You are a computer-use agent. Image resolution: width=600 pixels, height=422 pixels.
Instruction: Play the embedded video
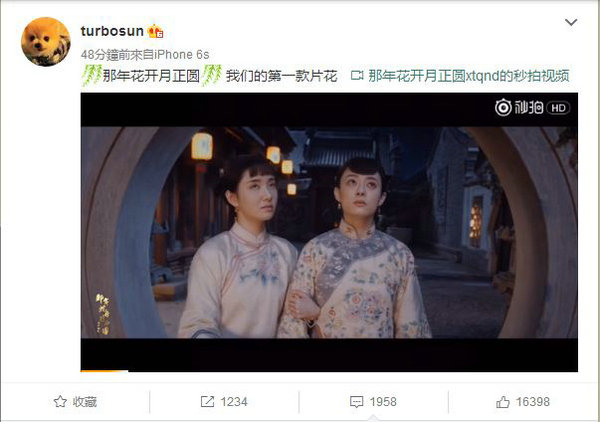coord(329,232)
